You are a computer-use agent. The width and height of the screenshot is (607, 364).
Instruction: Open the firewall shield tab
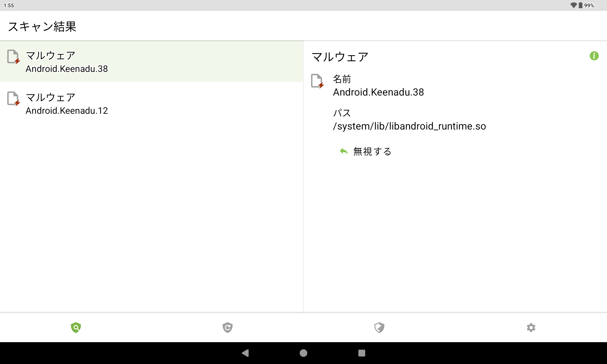pos(379,327)
